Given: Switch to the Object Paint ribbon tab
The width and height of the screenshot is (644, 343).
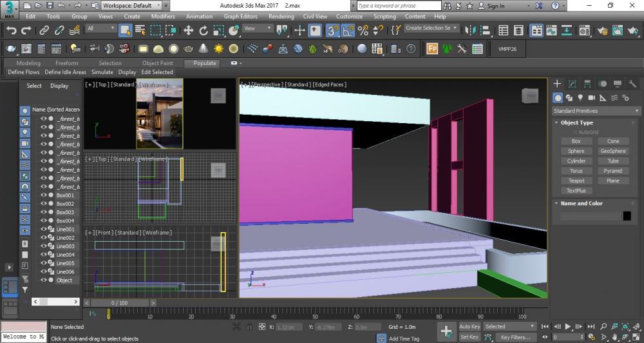Looking at the screenshot, I should (158, 63).
